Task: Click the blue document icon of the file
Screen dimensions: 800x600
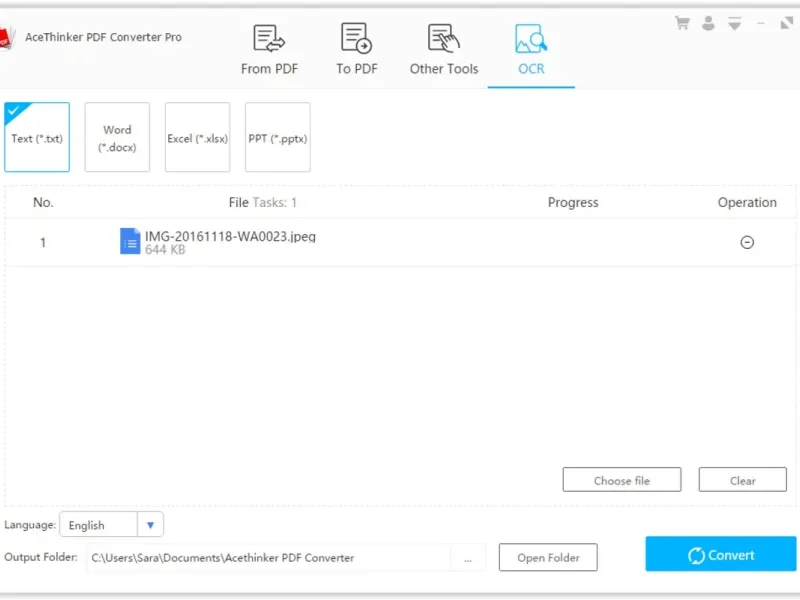Action: pyautogui.click(x=130, y=241)
